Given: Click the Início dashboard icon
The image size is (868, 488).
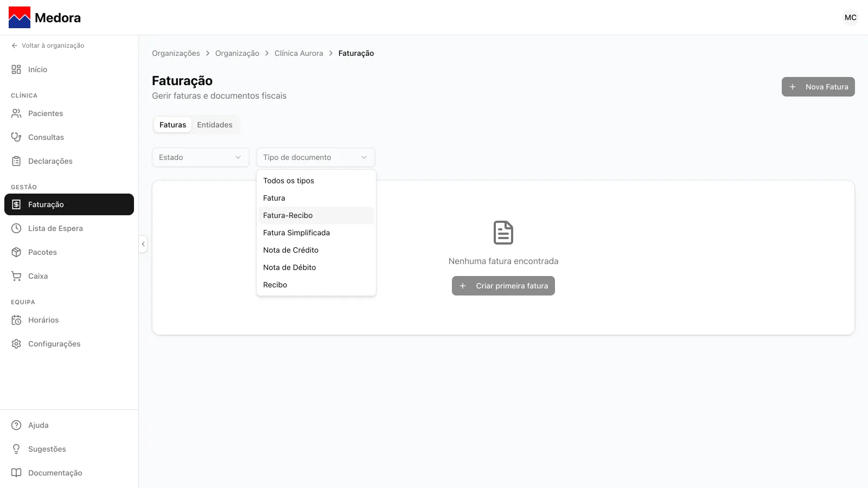Looking at the screenshot, I should (x=16, y=69).
